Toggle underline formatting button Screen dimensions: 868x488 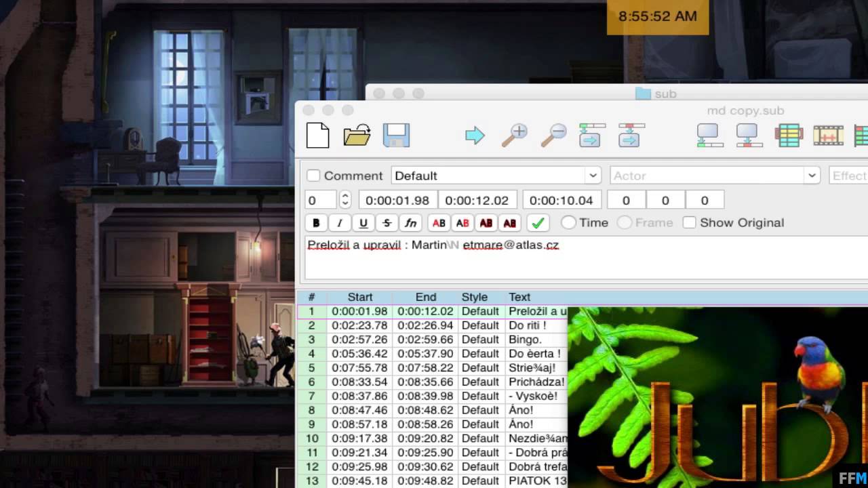363,223
